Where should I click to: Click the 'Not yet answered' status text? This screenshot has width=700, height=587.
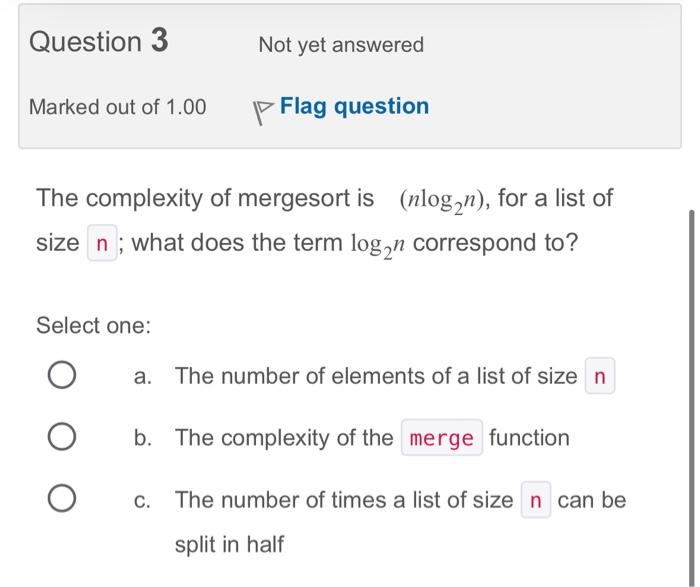point(341,45)
